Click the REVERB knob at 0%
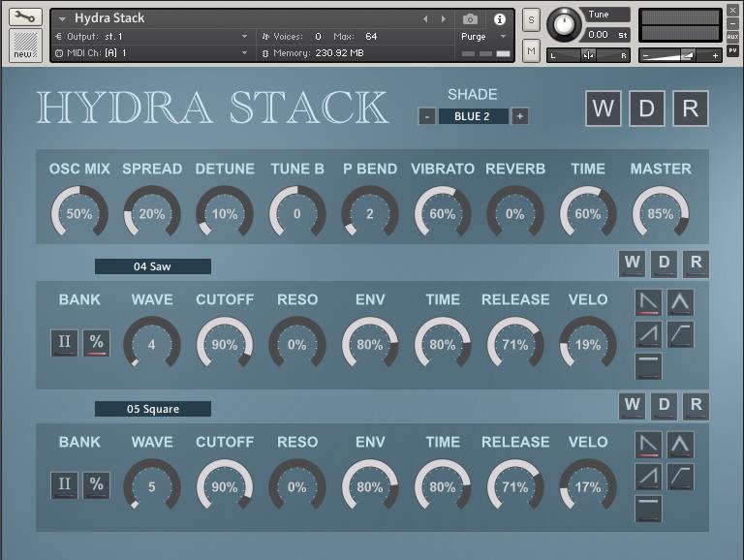Viewport: 744px width, 560px height. [x=515, y=213]
